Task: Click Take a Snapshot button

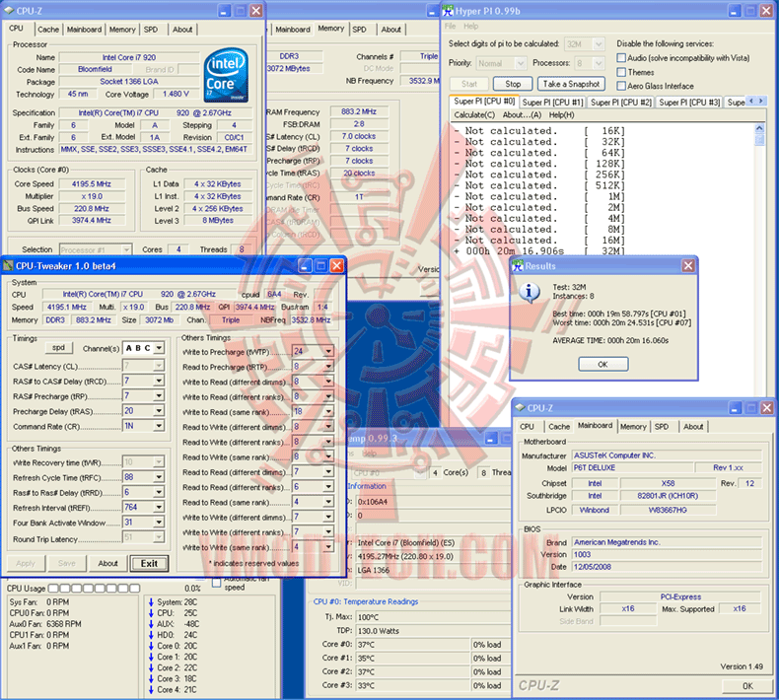Action: [571, 84]
